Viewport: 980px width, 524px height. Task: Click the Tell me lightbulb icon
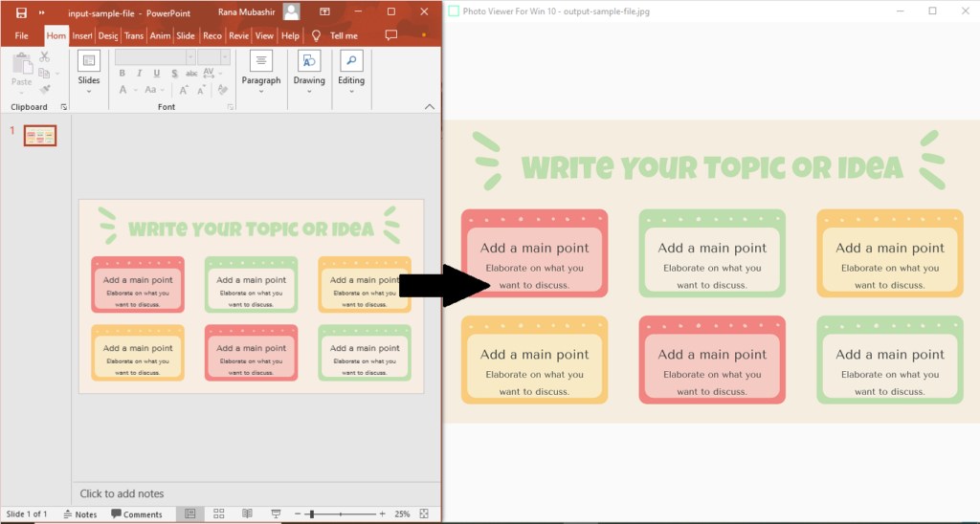[x=317, y=35]
